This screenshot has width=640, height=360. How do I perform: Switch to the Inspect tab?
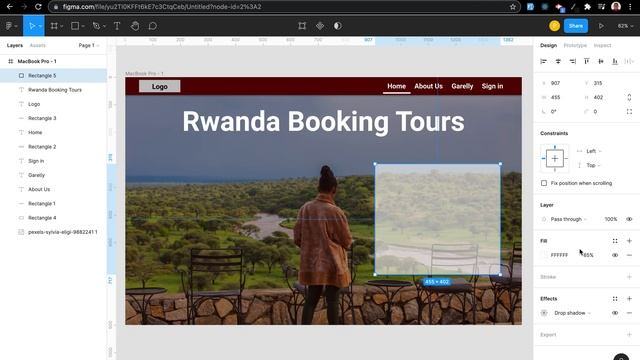point(602,45)
